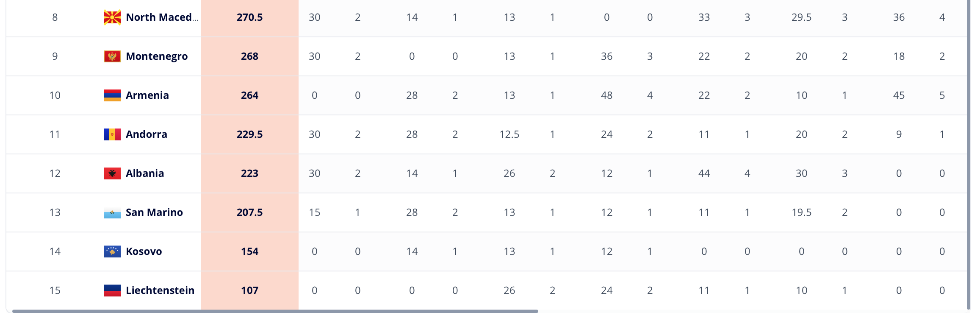The image size is (980, 313).
Task: Select the Andorra country name
Action: [147, 134]
